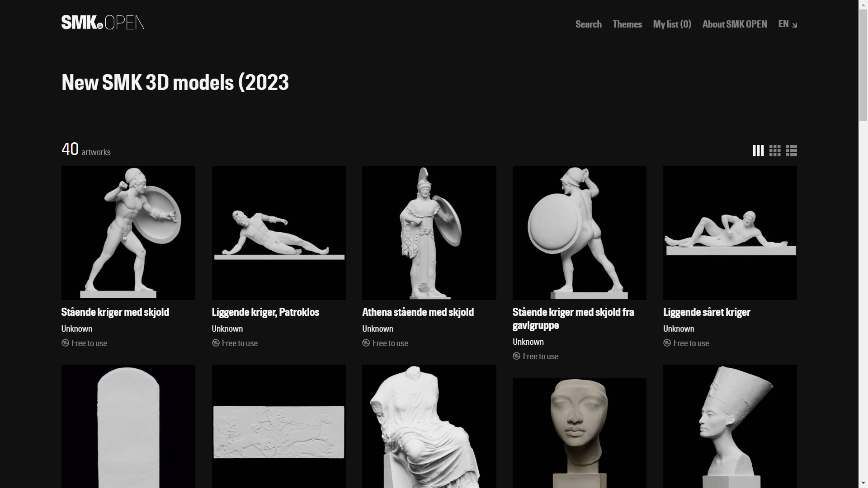
Task: Click Unknown artist under Liggende kriger, Patroklos
Action: 227,329
